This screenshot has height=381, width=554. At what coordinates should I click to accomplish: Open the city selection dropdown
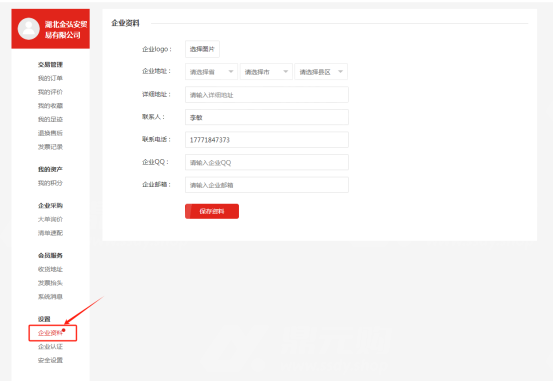(x=266, y=72)
